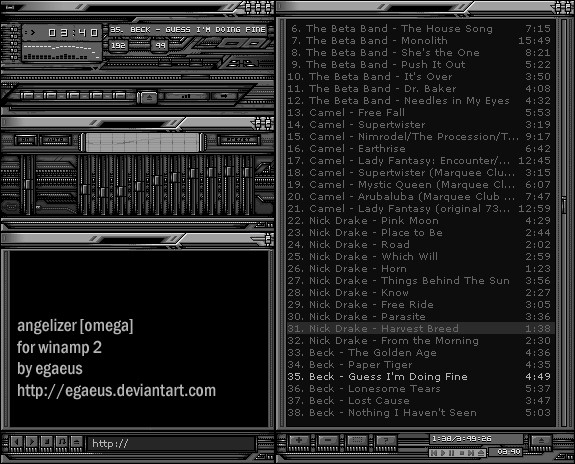Select current track 35. Beck - Guess I'm Doing Fine
Viewport: 575px width, 464px height.
[420, 377]
